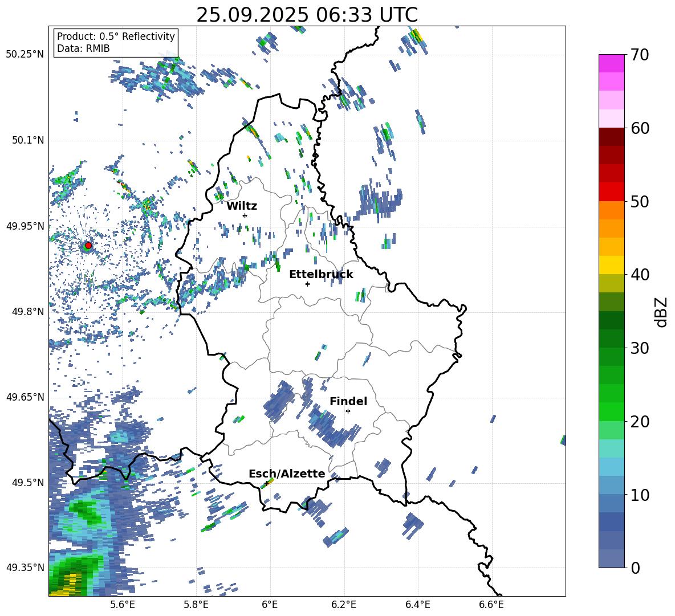This screenshot has width=675, height=616.
Task: Click the Esch/Alzette station cross marker
Action: click(266, 483)
